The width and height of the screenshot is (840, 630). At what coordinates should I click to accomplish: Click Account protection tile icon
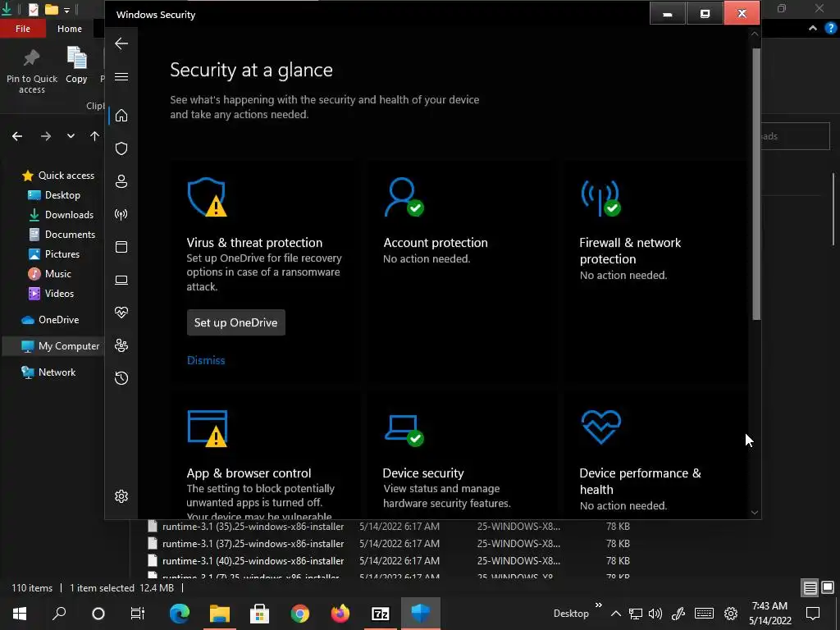tap(404, 197)
